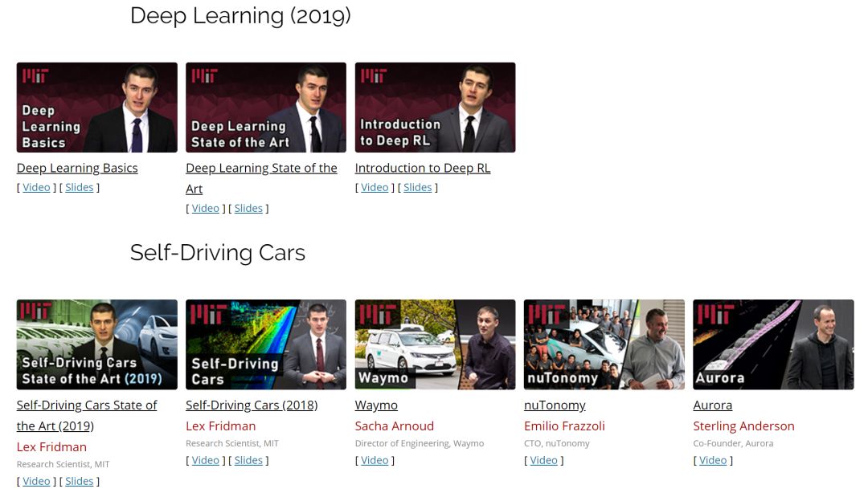Open Video link under Self-Driving Cars State of the Art (2019)
The image size is (868, 497).
(x=36, y=482)
